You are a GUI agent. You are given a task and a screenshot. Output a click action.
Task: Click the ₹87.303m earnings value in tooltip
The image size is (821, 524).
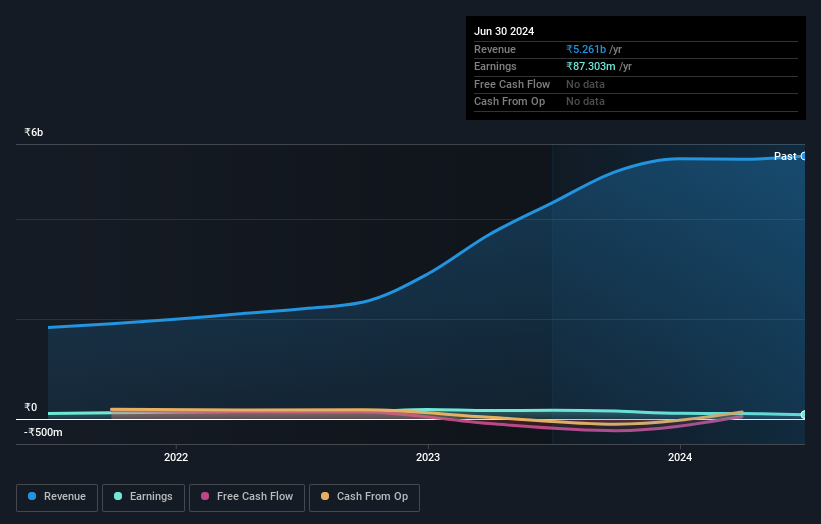591,66
